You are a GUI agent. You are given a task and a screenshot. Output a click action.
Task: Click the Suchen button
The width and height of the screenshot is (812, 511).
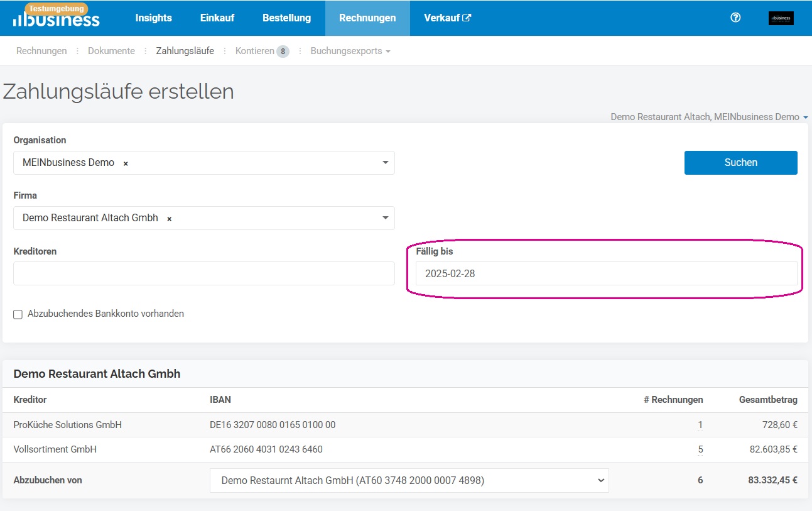[x=741, y=162]
